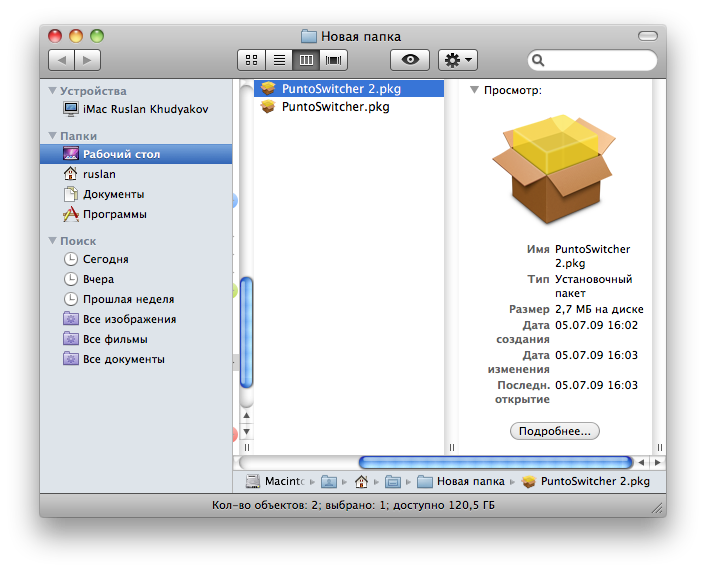The width and height of the screenshot is (706, 572).
Task: Click Macintosh HD disk in path bar
Action: (x=275, y=481)
